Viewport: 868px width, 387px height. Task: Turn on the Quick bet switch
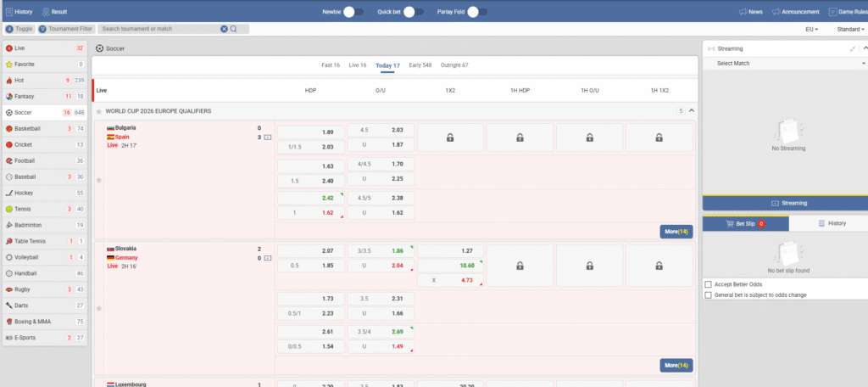tap(413, 12)
